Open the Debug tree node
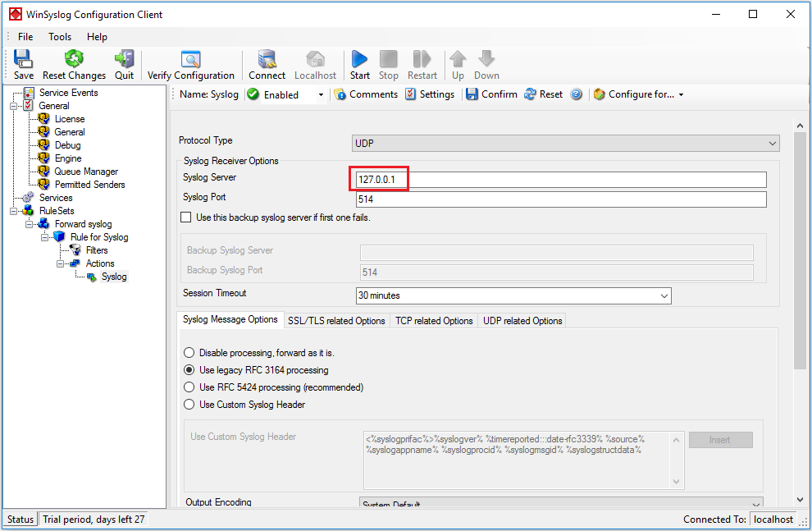The image size is (812, 531). click(x=68, y=145)
